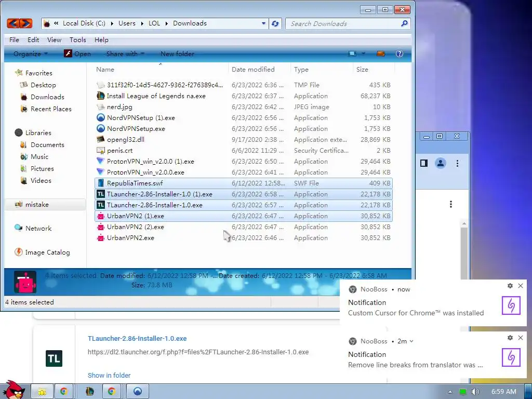Dismiss the Remove line breaks notification
532x399 pixels.
coord(521,338)
